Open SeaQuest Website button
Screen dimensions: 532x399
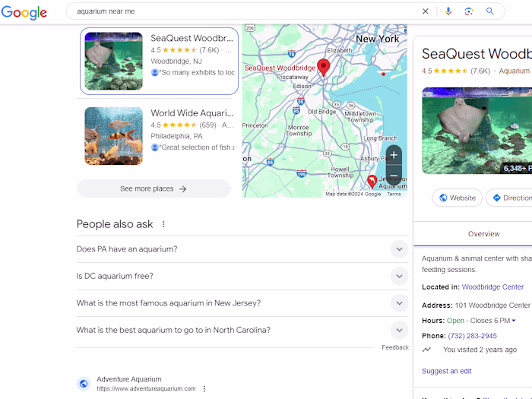pyautogui.click(x=457, y=198)
